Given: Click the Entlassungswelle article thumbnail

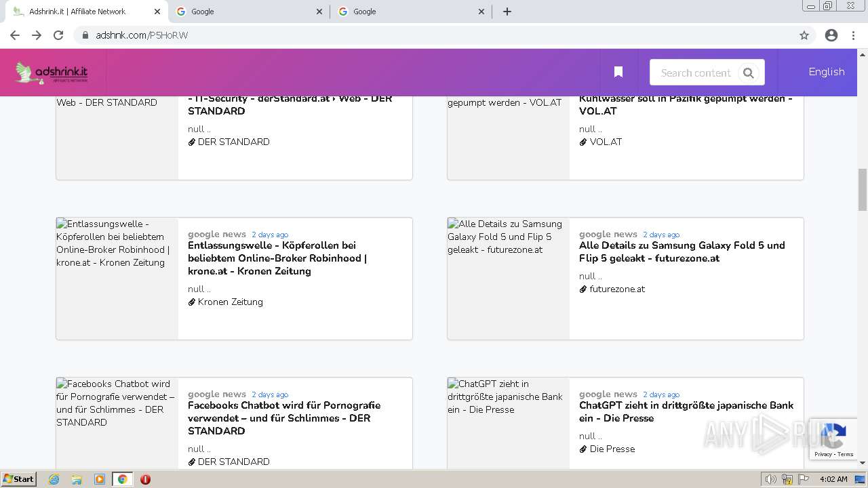Looking at the screenshot, I should 117,279.
